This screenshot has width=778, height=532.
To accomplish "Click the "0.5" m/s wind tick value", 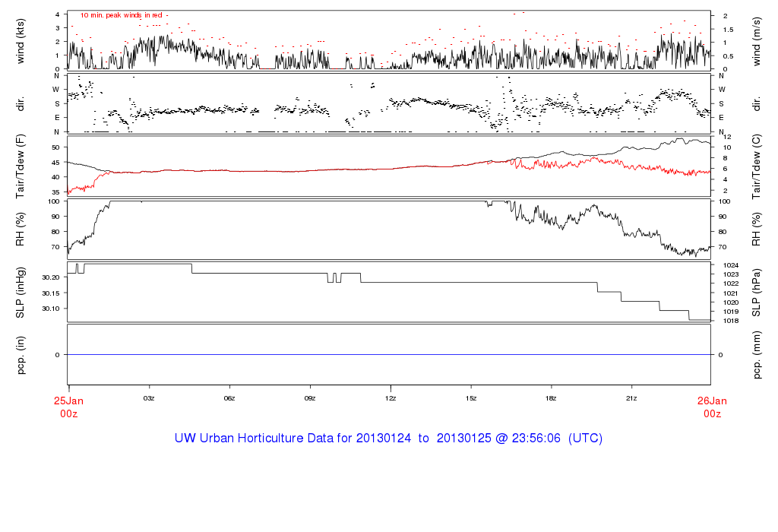I will point(728,56).
